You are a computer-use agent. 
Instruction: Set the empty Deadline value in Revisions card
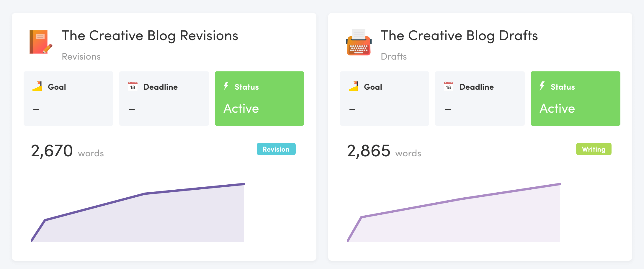tap(132, 109)
